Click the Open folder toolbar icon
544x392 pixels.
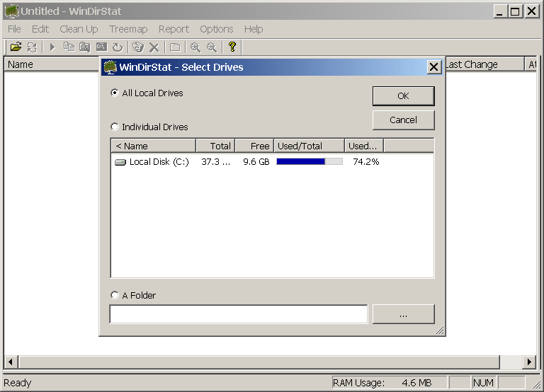click(x=16, y=47)
